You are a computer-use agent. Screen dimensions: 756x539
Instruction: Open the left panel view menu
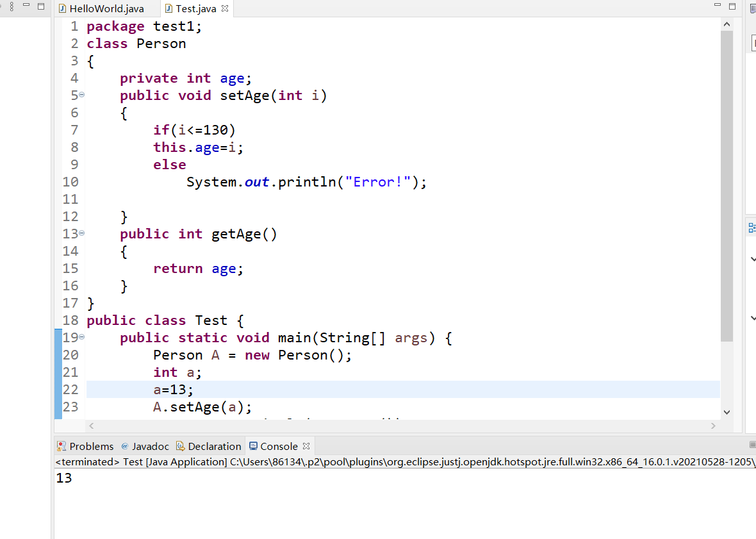tap(12, 6)
